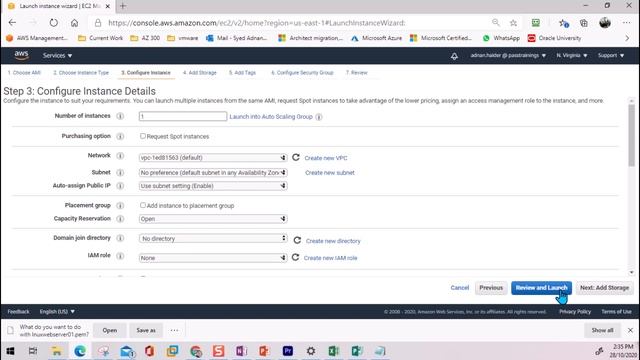Open the N. Virginia region selector
Screen dimensions: 640x360
[x=571, y=56]
